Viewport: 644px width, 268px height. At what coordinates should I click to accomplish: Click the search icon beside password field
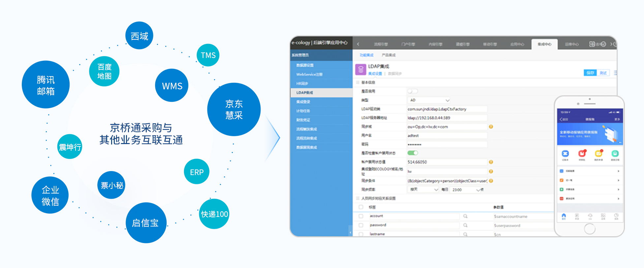click(465, 225)
